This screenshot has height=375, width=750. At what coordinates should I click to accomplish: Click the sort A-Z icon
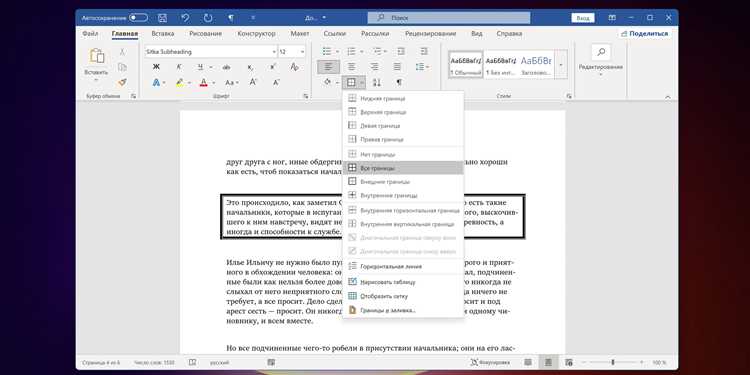[376, 82]
